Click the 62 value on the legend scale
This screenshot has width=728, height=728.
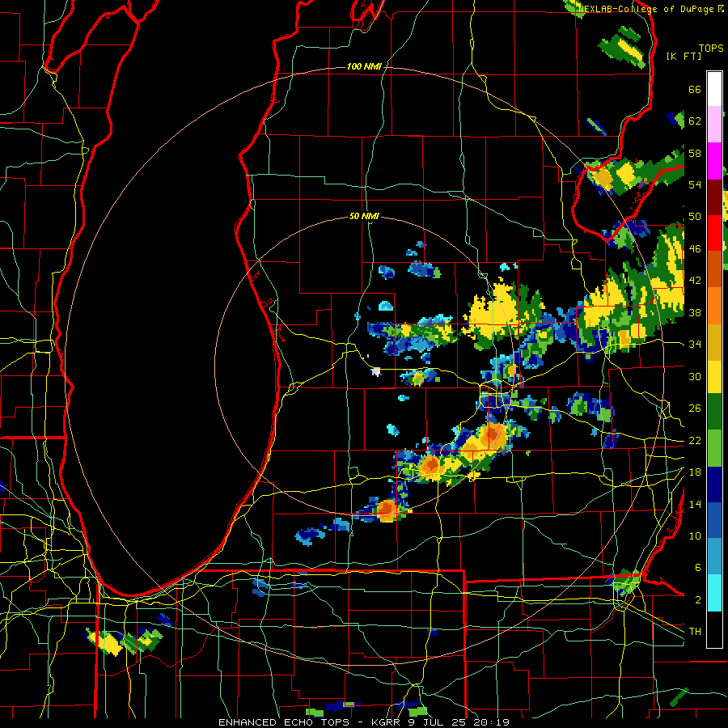695,121
